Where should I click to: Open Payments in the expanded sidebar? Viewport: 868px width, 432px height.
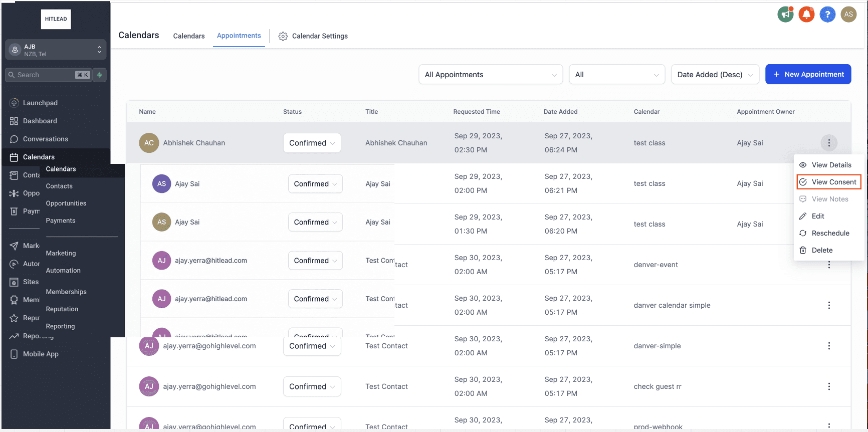[61, 221]
